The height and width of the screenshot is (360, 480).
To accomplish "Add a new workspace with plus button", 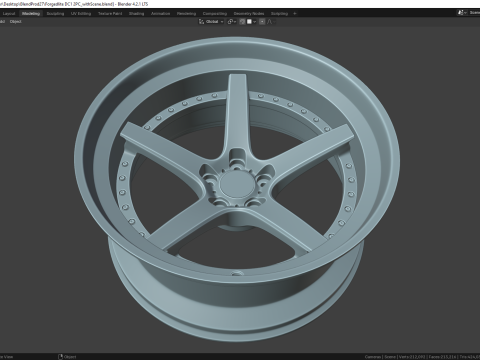I will coord(295,14).
